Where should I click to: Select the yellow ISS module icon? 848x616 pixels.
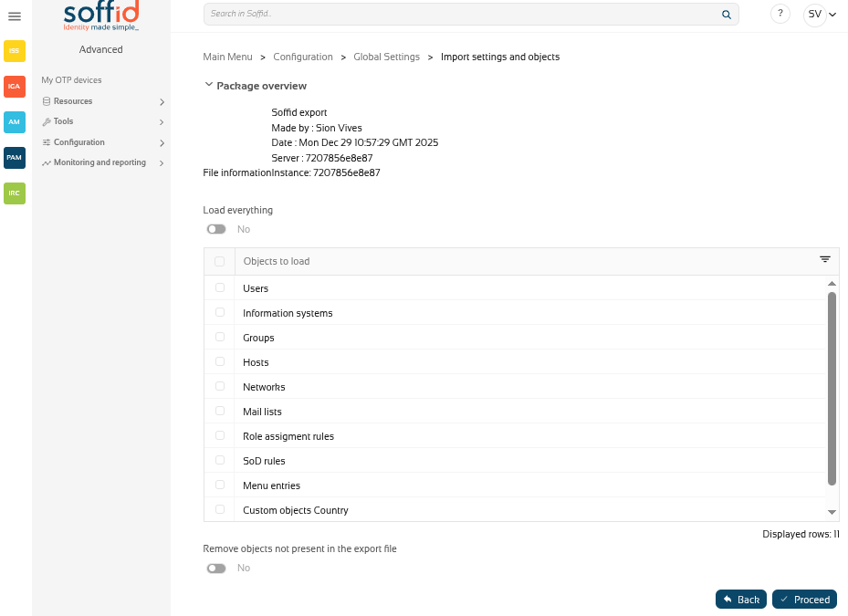[x=15, y=51]
